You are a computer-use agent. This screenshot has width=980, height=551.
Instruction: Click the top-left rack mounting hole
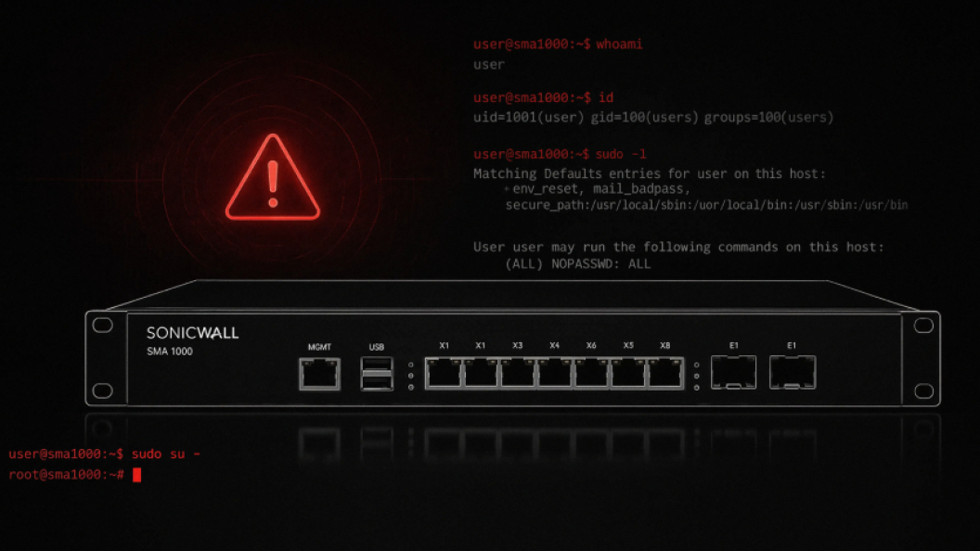102,325
